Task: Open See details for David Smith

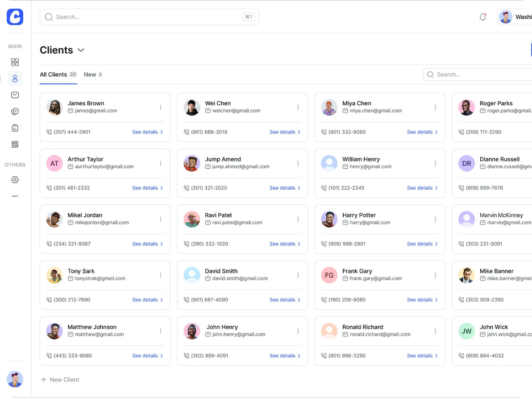Action: tap(285, 300)
